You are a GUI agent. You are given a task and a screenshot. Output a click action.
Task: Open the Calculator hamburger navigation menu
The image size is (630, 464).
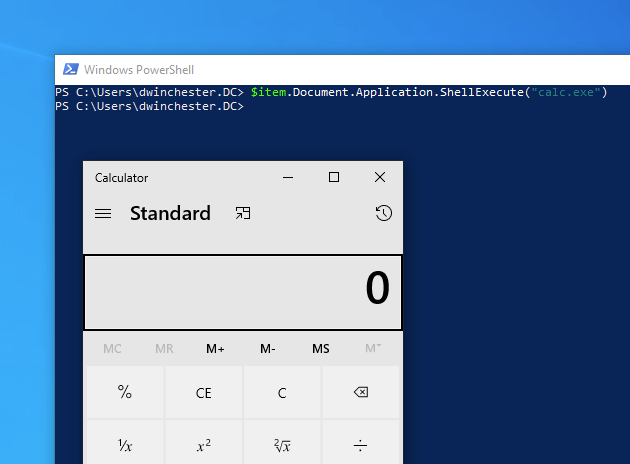[103, 213]
